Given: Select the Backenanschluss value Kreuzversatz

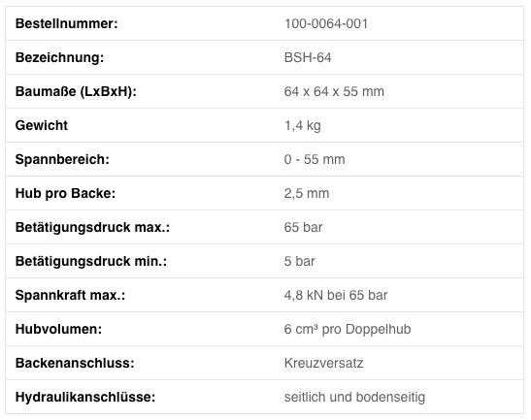Looking at the screenshot, I should point(323,363).
